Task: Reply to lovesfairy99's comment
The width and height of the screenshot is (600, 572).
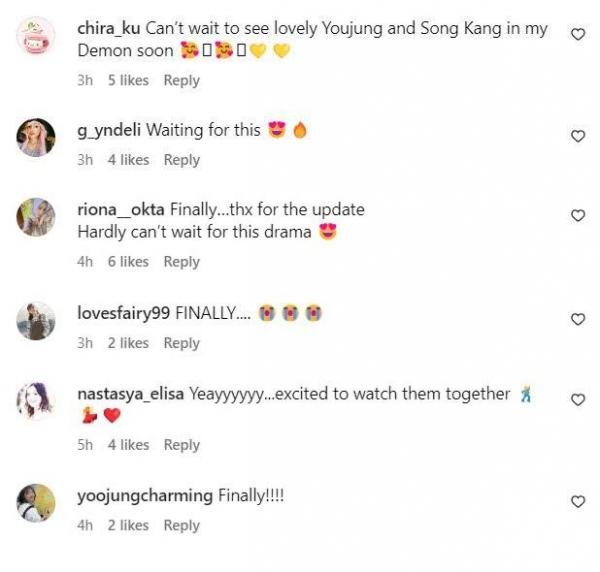Action: click(182, 343)
